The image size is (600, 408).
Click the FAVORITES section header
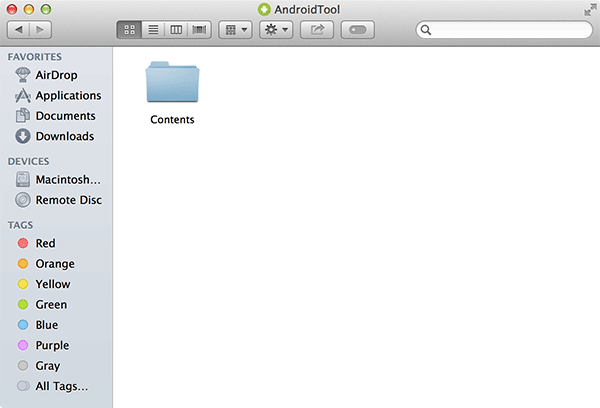coord(34,57)
